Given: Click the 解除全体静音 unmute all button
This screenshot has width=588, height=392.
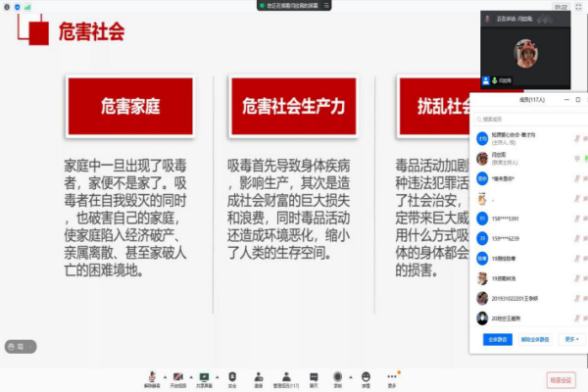Looking at the screenshot, I should click(535, 339).
